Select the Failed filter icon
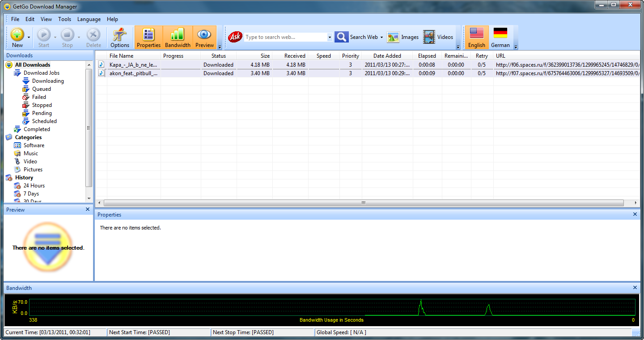This screenshot has height=340, width=644. (x=26, y=97)
